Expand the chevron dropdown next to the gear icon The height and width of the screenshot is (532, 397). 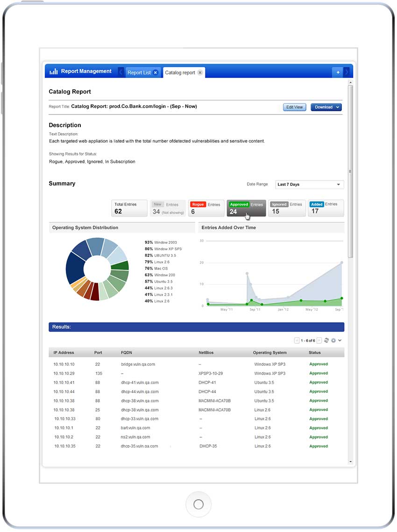[340, 340]
